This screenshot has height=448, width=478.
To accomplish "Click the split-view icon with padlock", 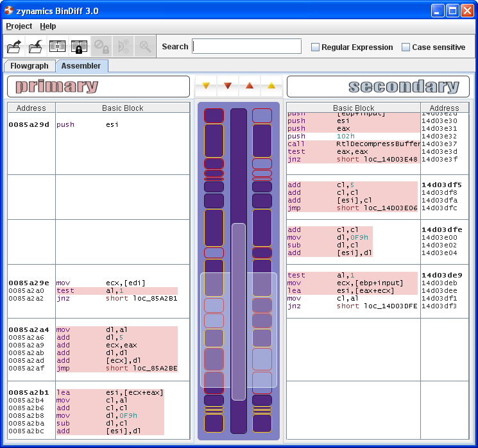I will [79, 47].
